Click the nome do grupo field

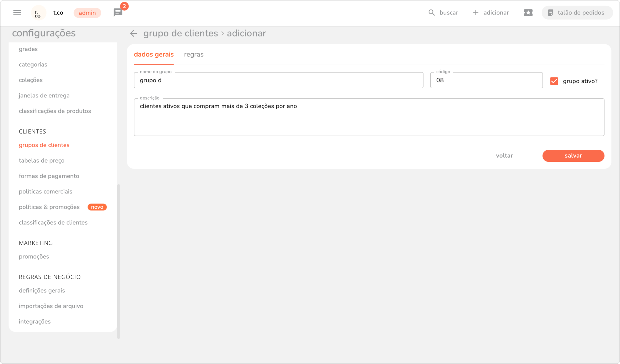tap(278, 80)
